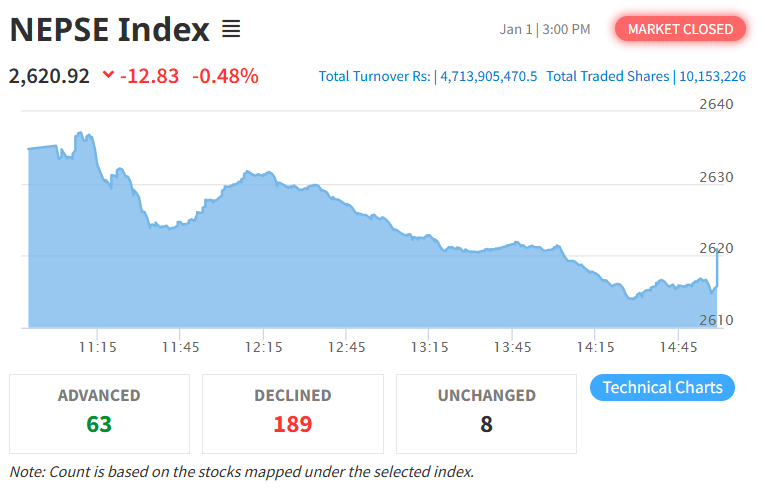The width and height of the screenshot is (764, 492).
Task: Click the blue area chart fill
Action: point(300,270)
